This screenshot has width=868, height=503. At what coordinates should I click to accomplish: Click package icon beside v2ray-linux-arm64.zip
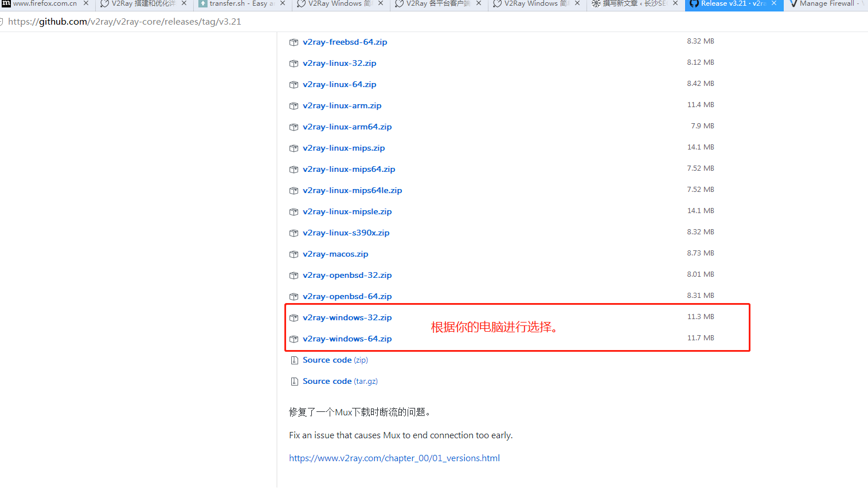[x=294, y=127]
